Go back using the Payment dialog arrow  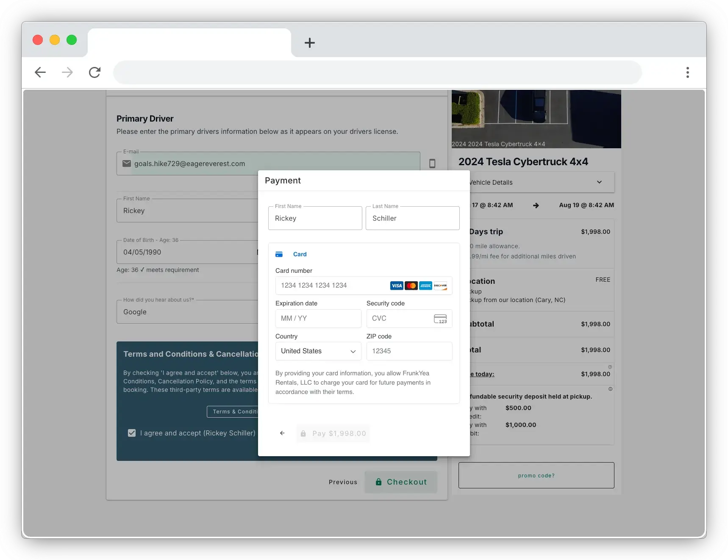pyautogui.click(x=282, y=433)
